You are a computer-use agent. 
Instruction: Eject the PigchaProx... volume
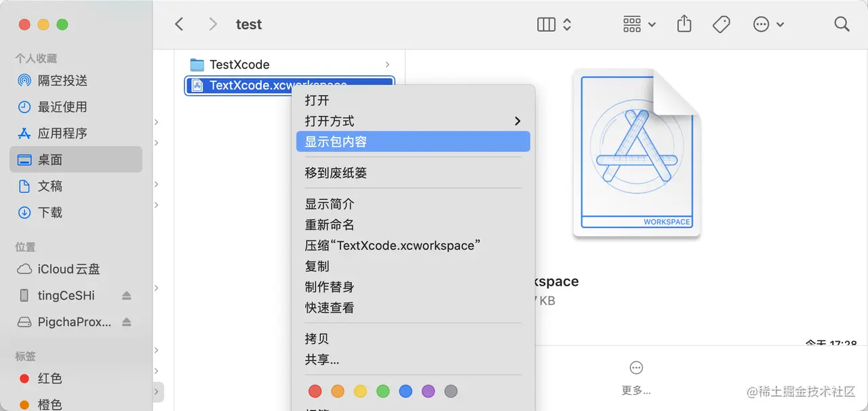[127, 322]
